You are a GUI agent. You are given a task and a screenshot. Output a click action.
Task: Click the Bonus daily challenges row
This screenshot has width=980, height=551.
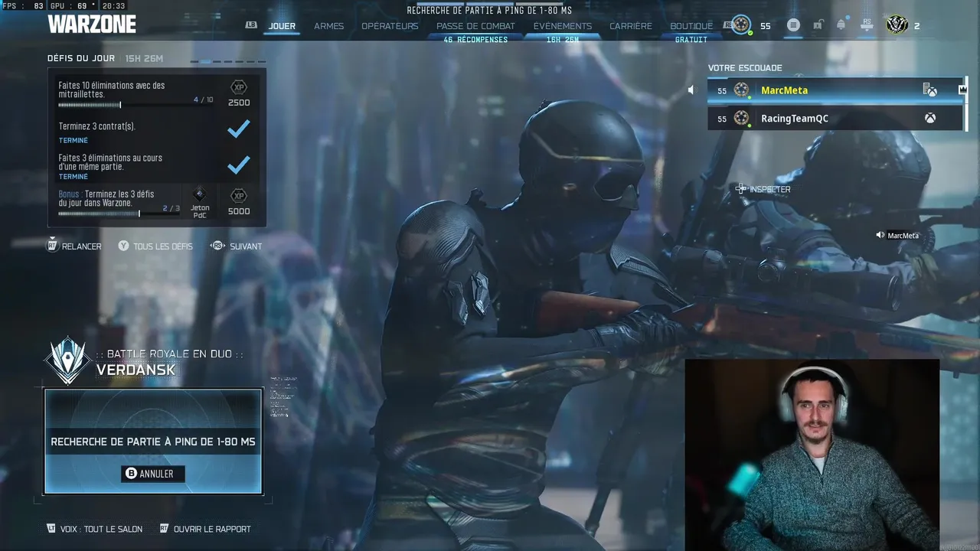[157, 204]
